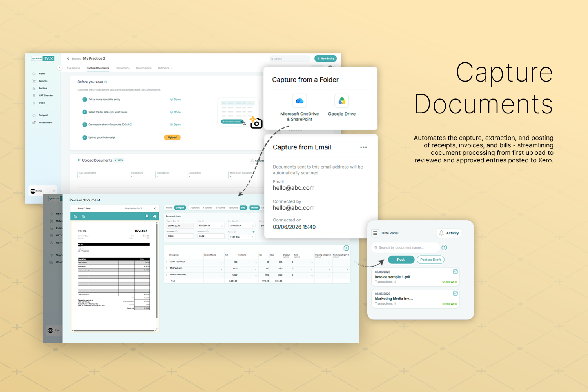This screenshot has width=588, height=392.
Task: Switch to the Reconciliation tab
Action: tap(143, 68)
